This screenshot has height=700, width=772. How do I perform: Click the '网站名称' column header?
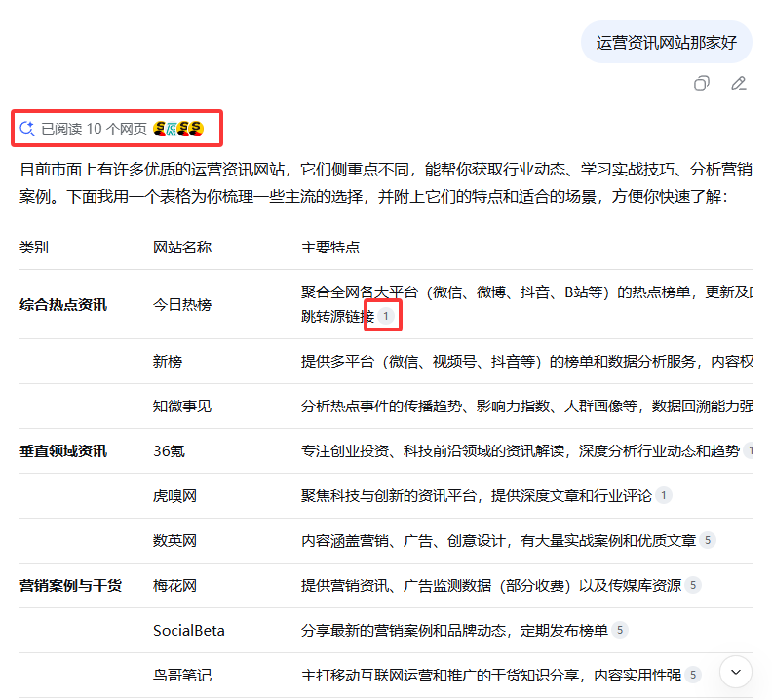[x=182, y=247]
